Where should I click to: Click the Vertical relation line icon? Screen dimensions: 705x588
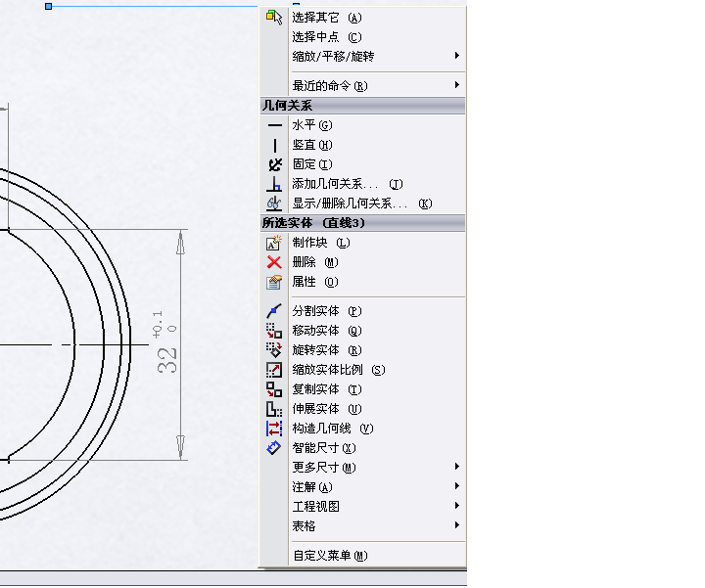(x=275, y=145)
